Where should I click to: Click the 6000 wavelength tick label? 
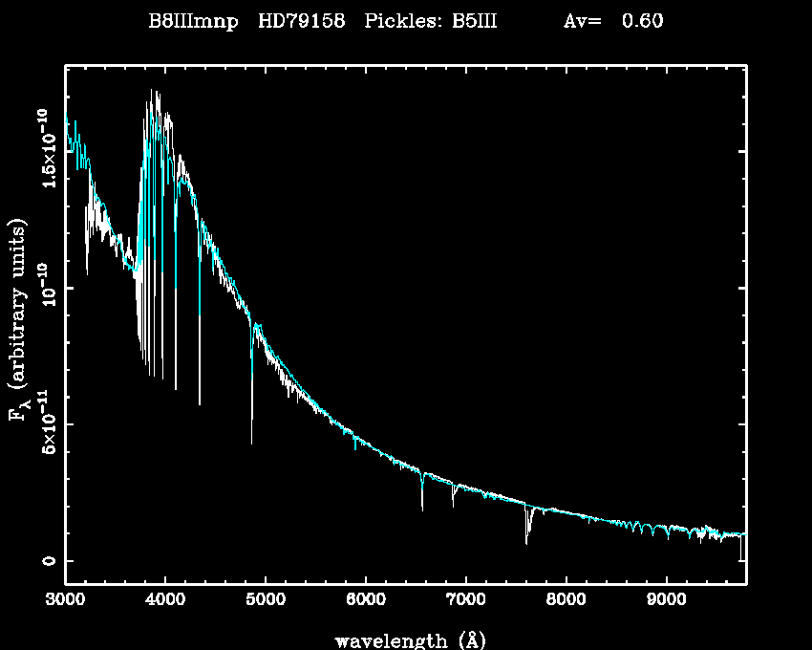click(x=365, y=602)
